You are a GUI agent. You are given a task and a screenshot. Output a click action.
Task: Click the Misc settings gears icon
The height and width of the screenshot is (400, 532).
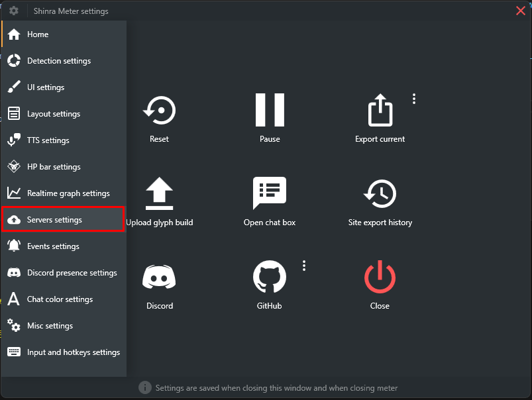coord(13,325)
